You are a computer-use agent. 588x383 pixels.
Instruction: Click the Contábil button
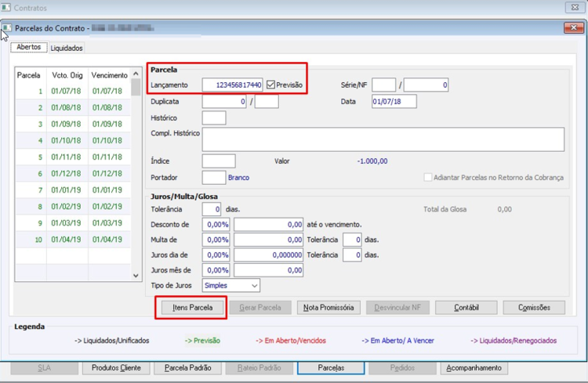pos(466,308)
